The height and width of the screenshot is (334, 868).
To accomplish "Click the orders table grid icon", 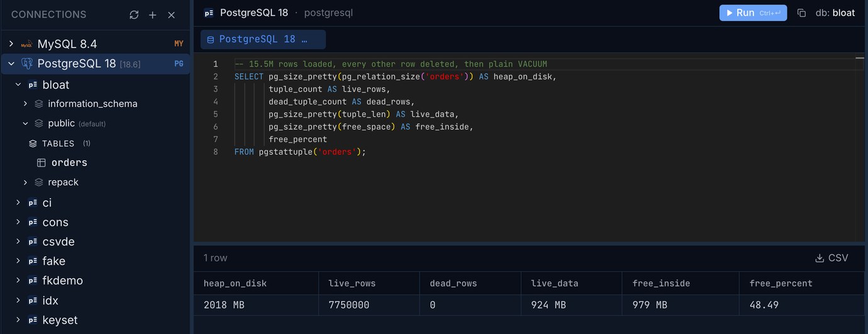I will pyautogui.click(x=42, y=163).
